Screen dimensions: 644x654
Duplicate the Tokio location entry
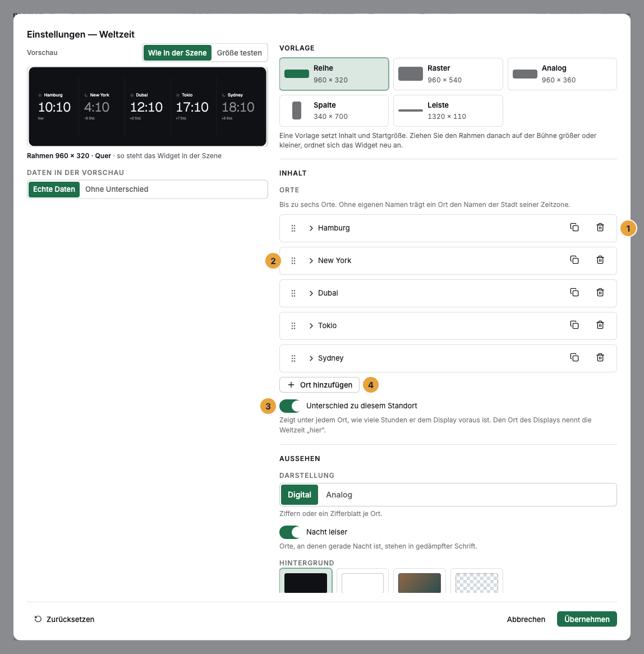(574, 325)
